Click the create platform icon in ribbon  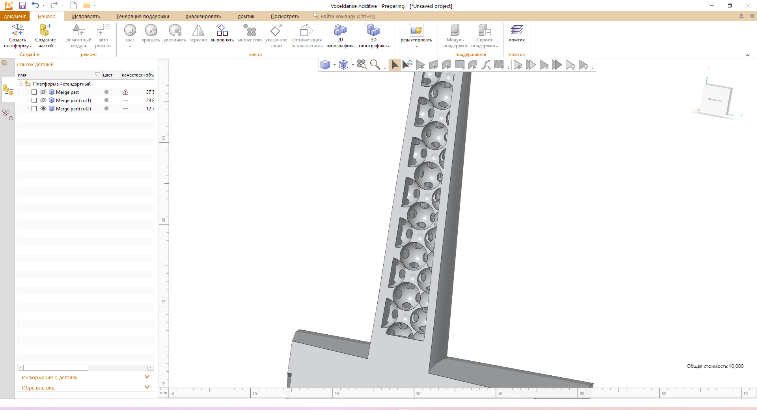pyautogui.click(x=19, y=34)
